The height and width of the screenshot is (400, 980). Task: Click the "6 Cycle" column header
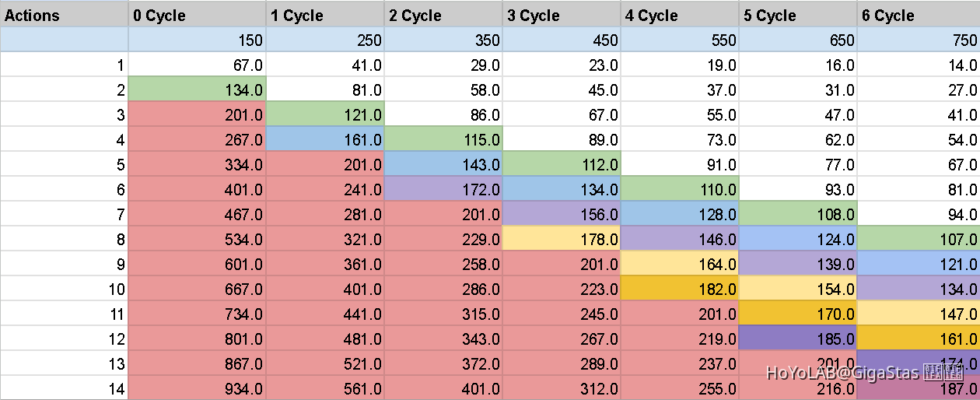click(x=918, y=16)
